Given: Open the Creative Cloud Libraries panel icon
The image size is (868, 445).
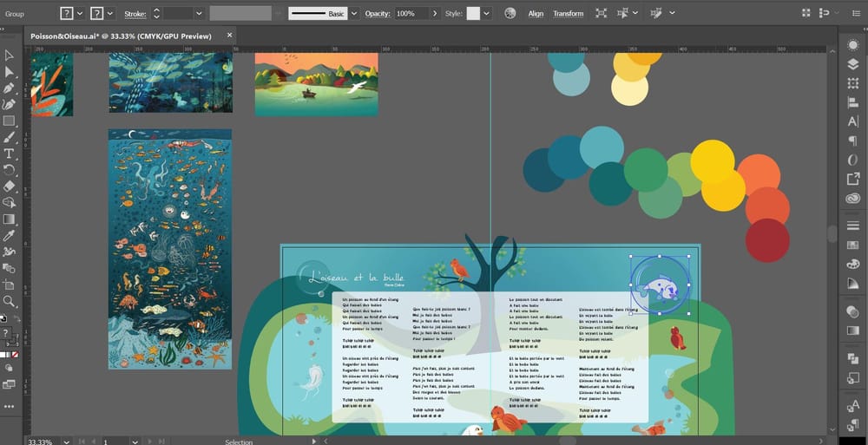Looking at the screenshot, I should 853,198.
